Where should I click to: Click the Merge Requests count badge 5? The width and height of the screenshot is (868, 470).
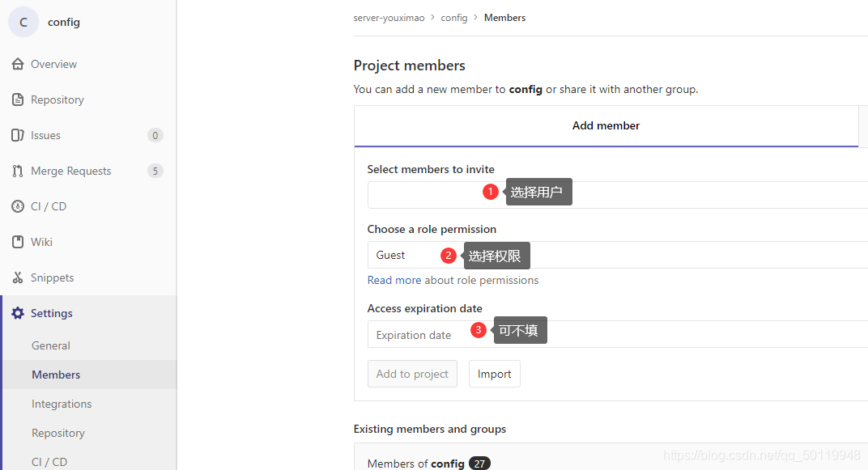coord(155,171)
